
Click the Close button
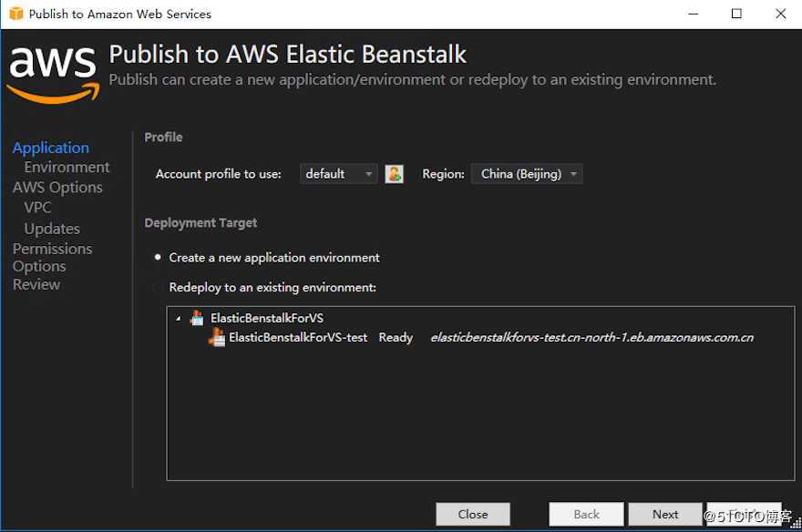click(x=473, y=514)
